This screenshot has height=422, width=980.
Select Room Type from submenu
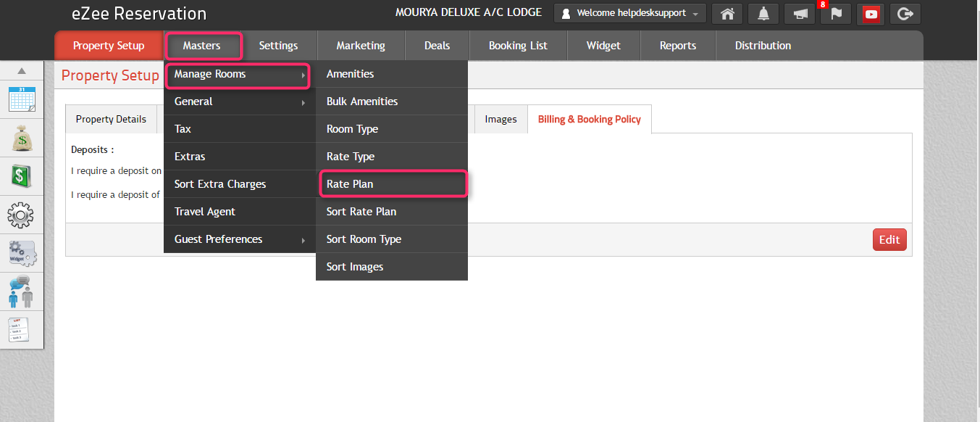[392, 129]
